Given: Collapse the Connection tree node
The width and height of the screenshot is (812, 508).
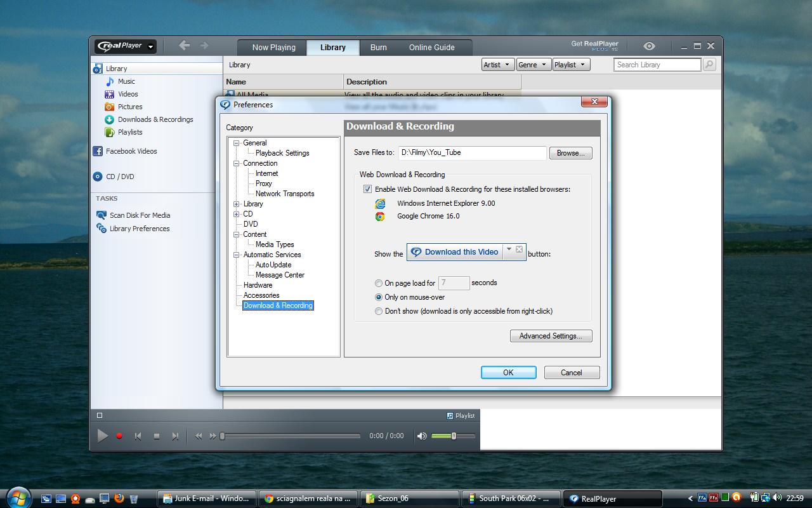Looking at the screenshot, I should (x=237, y=163).
